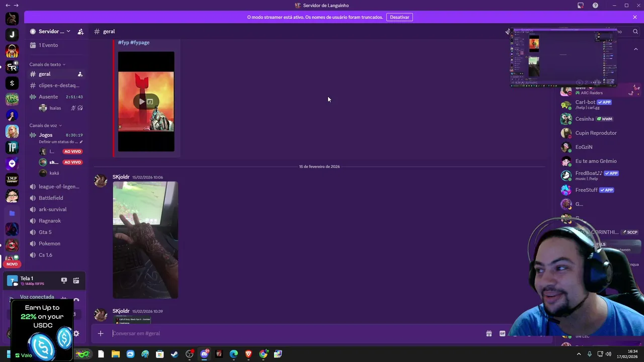The width and height of the screenshot is (644, 362).
Task: Open Steam from the Windows taskbar
Action: 175,354
